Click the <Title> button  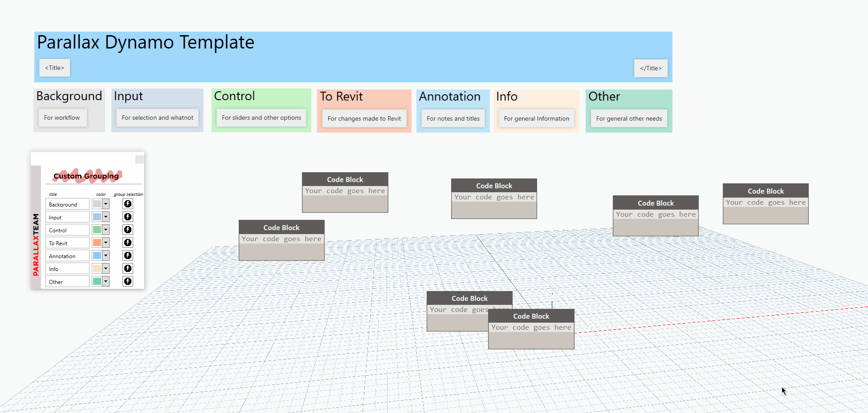(x=54, y=68)
